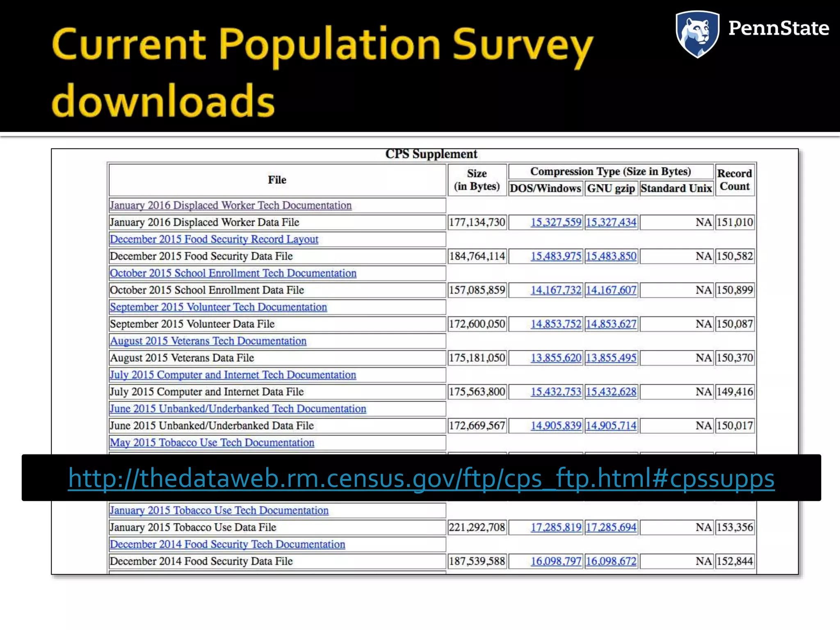Download DOS/Windows file 14,853,752
Screen dimensions: 840x630
(x=556, y=324)
